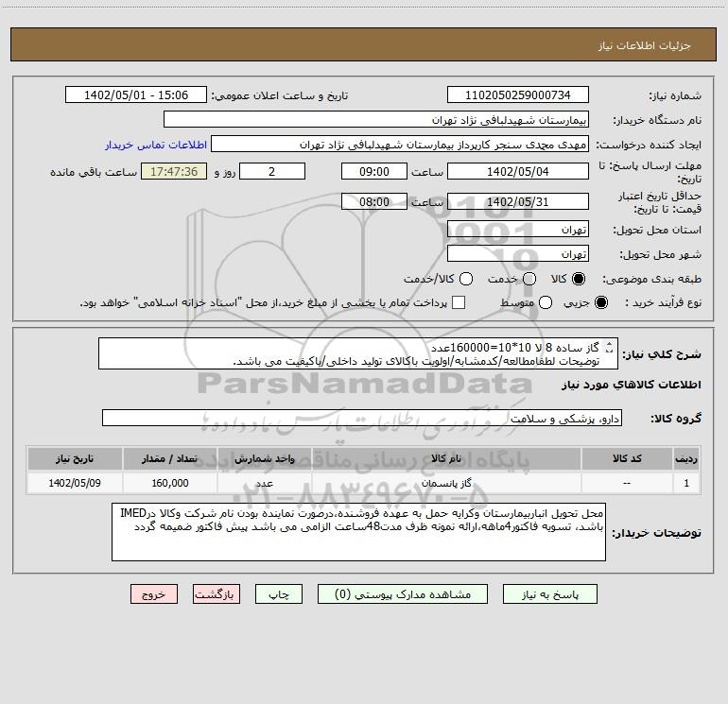
Task: Click the row number 1 cell
Action: (686, 483)
